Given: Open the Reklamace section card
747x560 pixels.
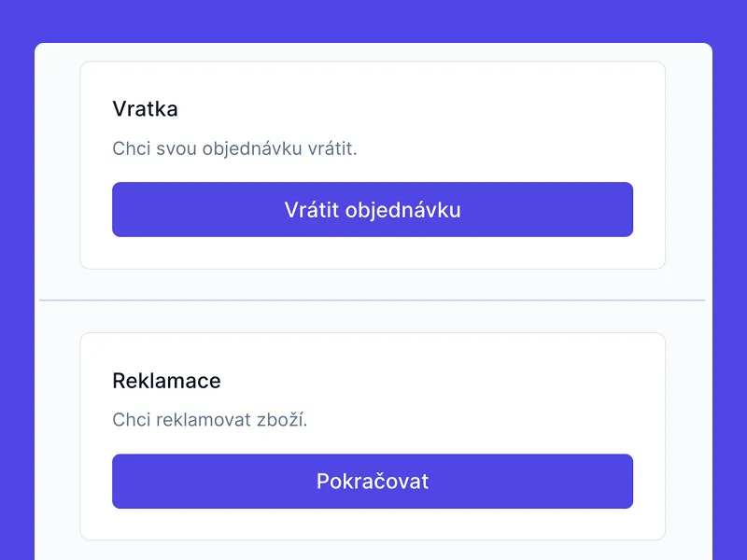Looking at the screenshot, I should (x=372, y=434).
